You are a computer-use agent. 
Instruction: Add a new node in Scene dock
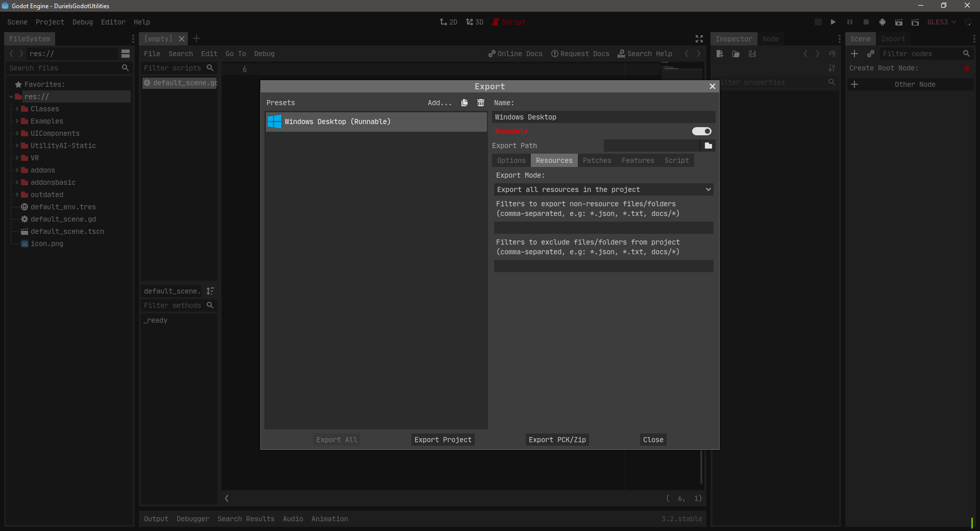pyautogui.click(x=854, y=54)
